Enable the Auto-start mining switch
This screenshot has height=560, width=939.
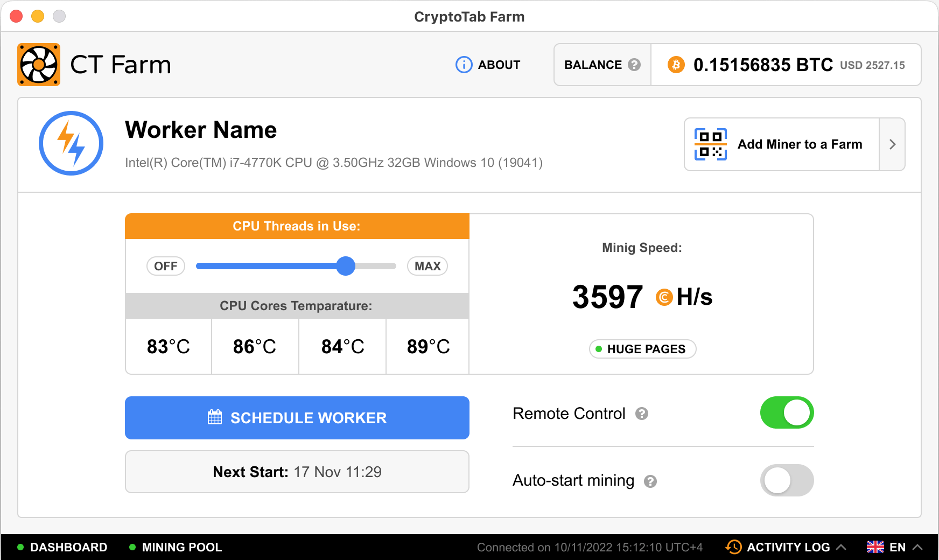pyautogui.click(x=787, y=480)
